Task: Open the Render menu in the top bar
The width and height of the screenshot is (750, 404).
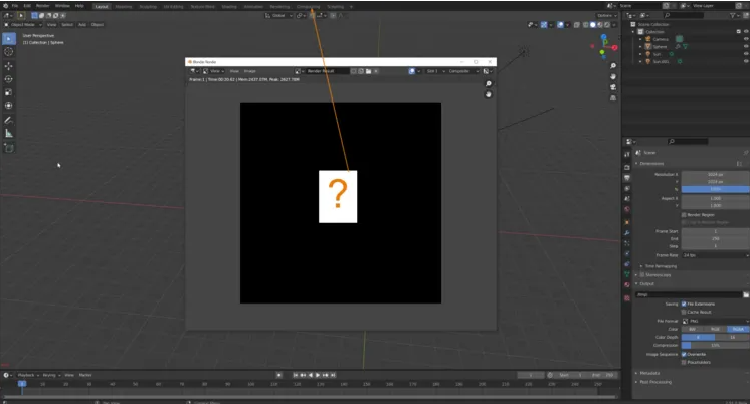Action: click(x=42, y=5)
